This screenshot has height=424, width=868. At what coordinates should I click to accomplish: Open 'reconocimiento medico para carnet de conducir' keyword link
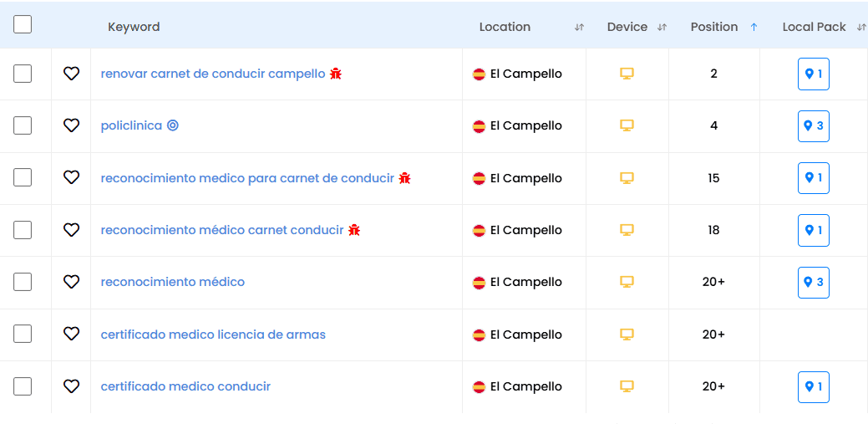(x=247, y=178)
